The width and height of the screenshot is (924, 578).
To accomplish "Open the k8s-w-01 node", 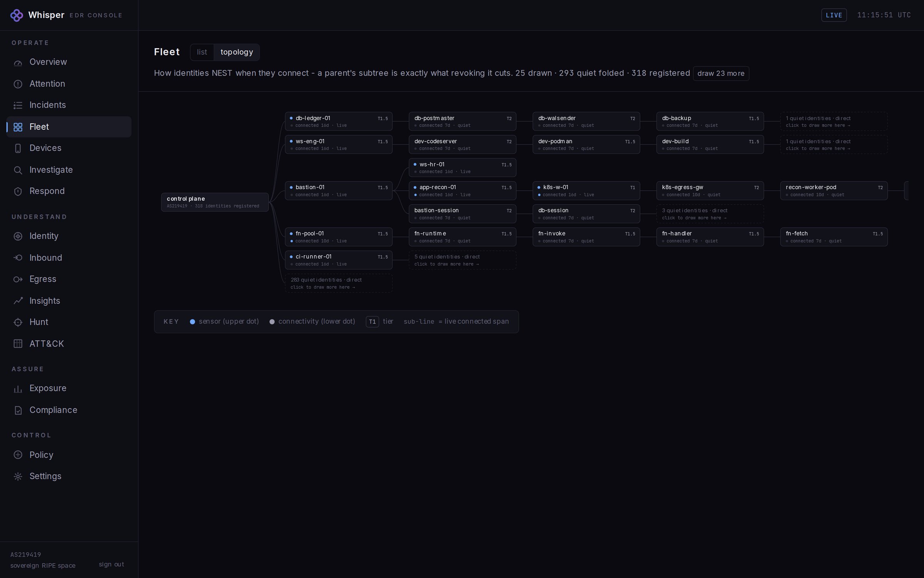I will tap(586, 191).
